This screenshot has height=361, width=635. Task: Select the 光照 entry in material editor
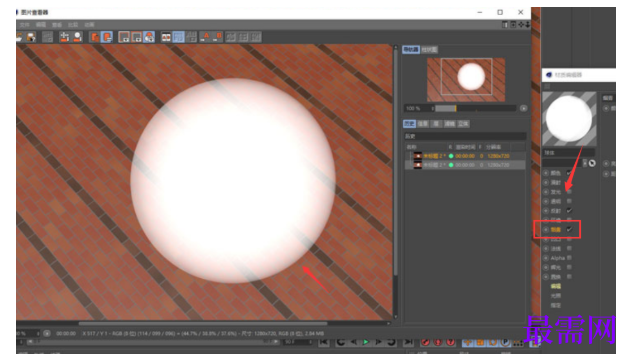coord(556,296)
